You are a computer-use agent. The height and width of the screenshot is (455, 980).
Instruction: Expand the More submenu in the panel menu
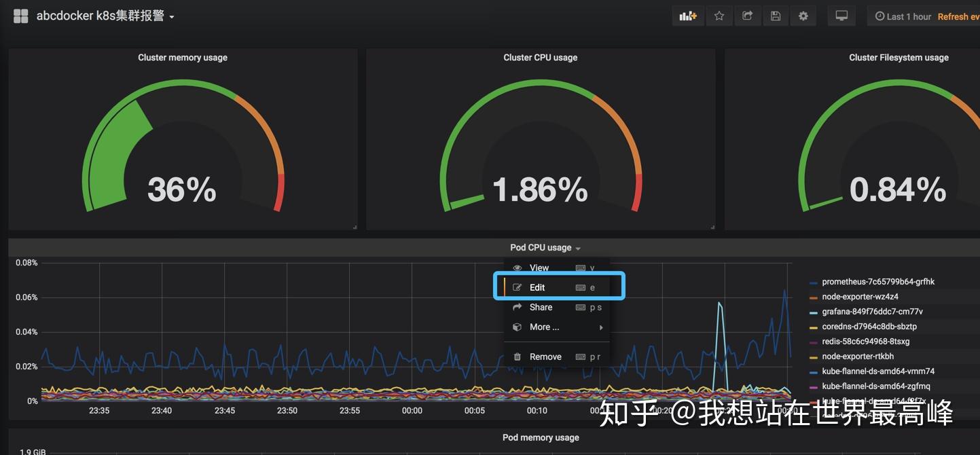pyautogui.click(x=543, y=327)
